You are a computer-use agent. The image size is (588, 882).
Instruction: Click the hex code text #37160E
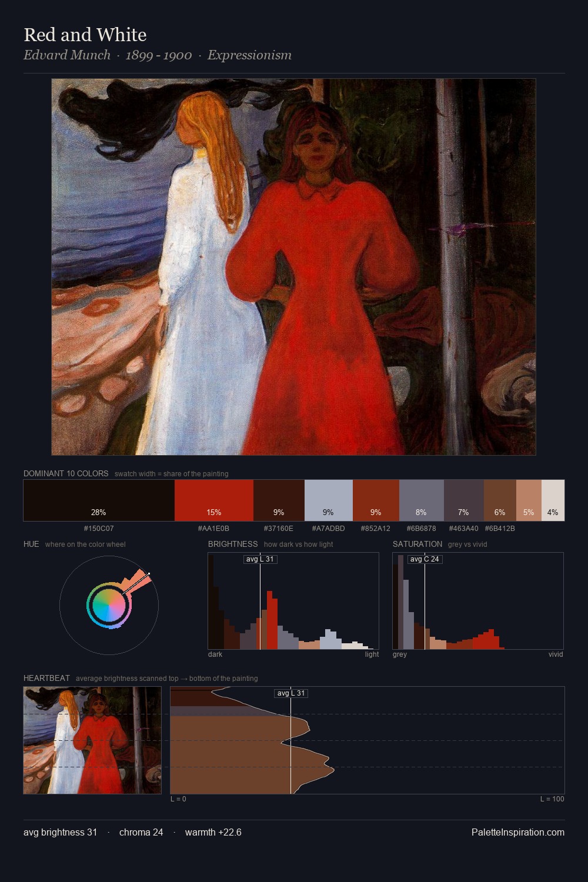[x=279, y=529]
